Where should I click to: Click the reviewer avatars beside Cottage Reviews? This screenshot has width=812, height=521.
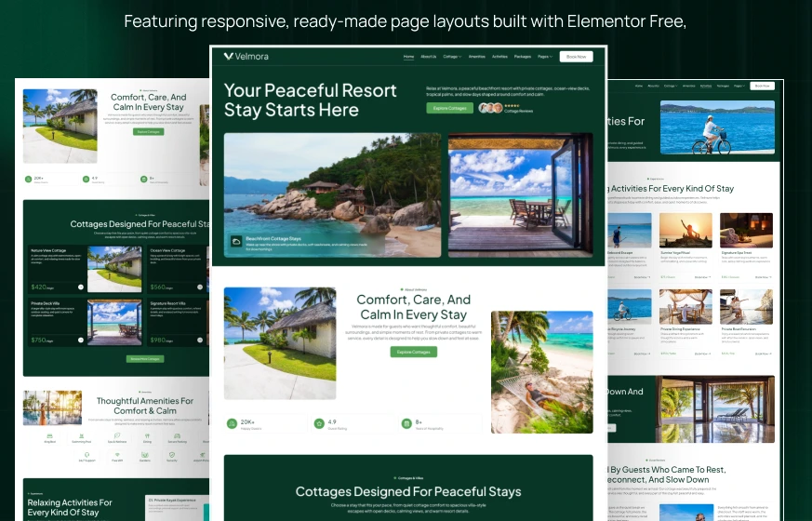click(490, 108)
